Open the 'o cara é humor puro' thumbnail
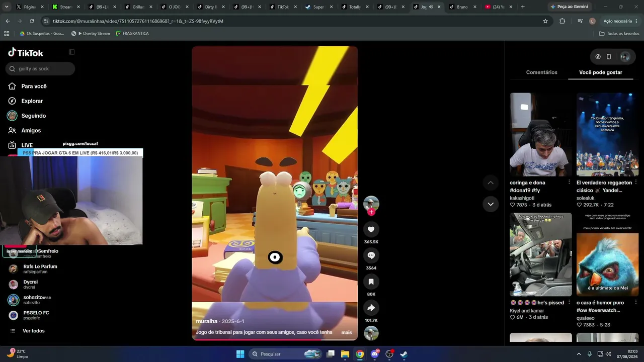This screenshot has width=644, height=362. coord(607,254)
